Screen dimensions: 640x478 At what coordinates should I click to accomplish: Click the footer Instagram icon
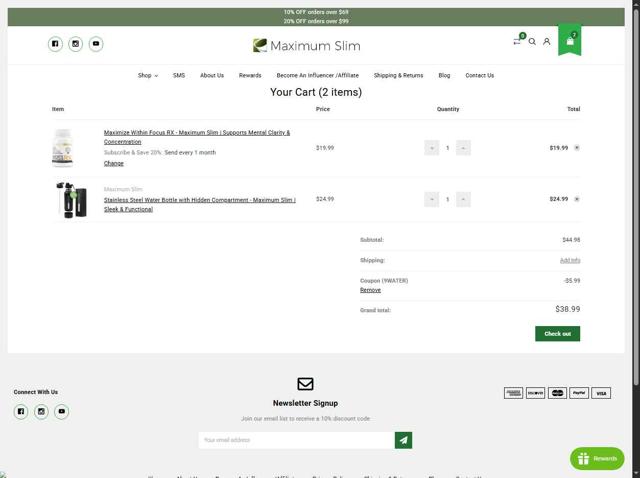[41, 411]
